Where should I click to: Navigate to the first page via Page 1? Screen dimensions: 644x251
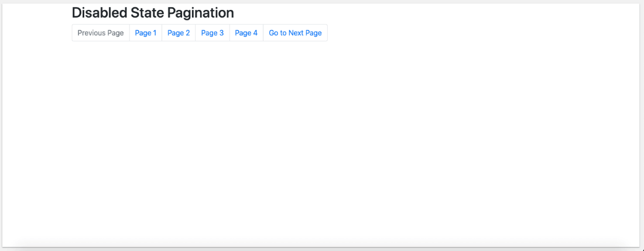click(146, 33)
